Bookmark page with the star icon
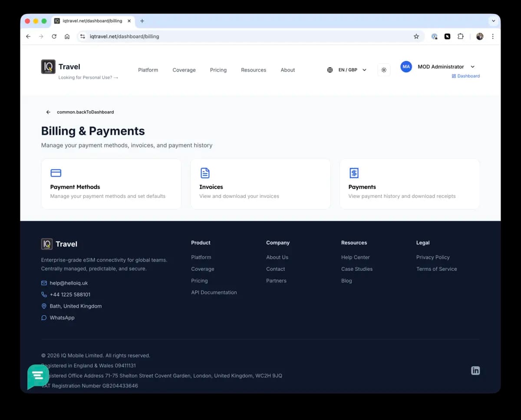 click(416, 36)
